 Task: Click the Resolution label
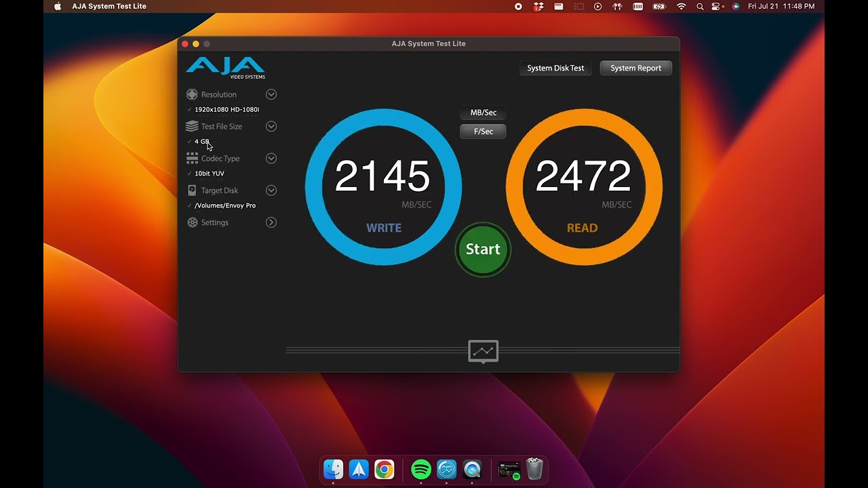pos(219,94)
